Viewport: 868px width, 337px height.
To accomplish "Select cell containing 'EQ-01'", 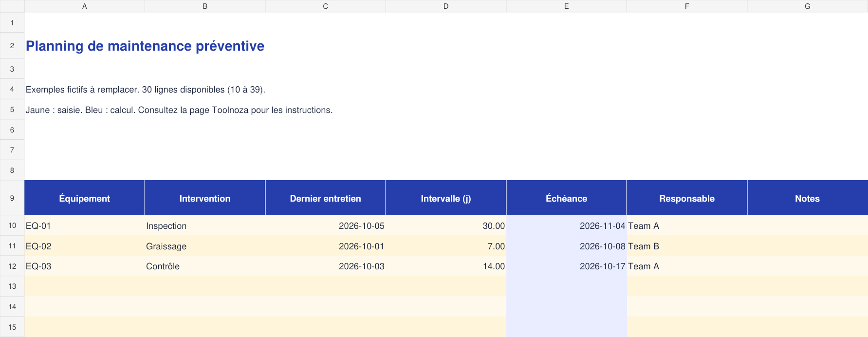I will 85,226.
